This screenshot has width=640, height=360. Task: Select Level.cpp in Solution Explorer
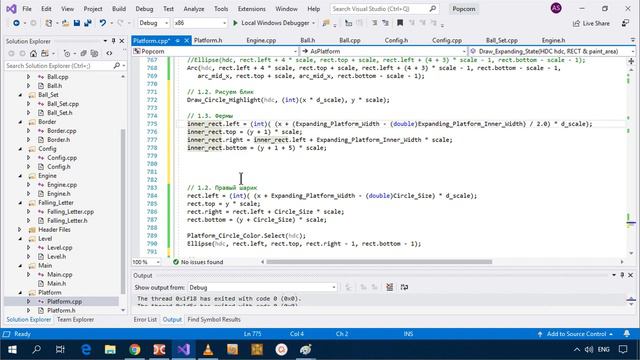(60, 248)
